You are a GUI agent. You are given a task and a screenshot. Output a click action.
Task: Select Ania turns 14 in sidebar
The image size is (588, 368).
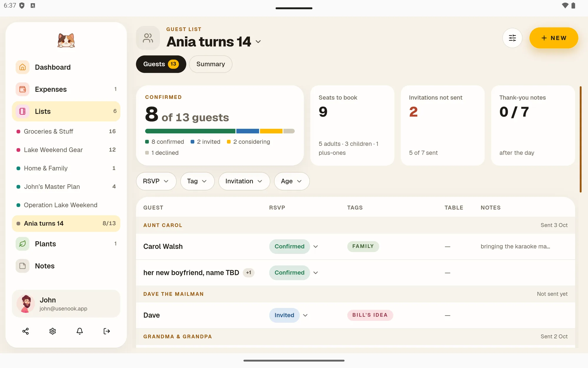pyautogui.click(x=66, y=223)
